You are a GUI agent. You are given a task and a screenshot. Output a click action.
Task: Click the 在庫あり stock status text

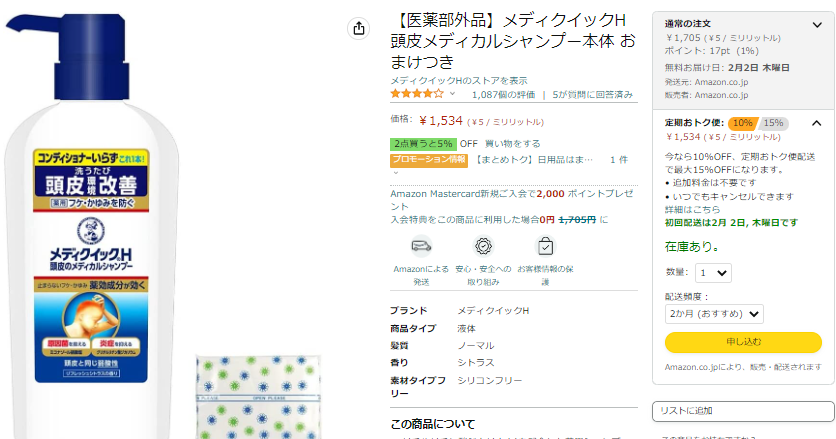692,246
